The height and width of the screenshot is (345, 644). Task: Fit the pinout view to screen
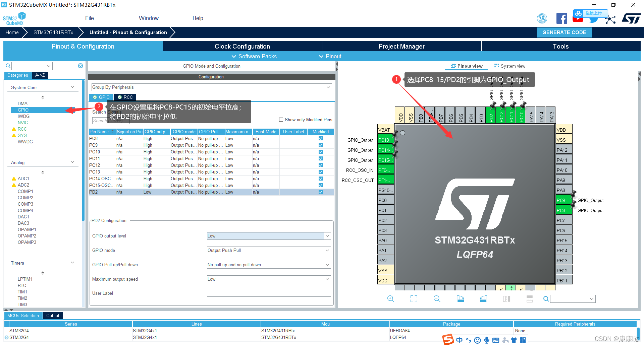tap(414, 299)
